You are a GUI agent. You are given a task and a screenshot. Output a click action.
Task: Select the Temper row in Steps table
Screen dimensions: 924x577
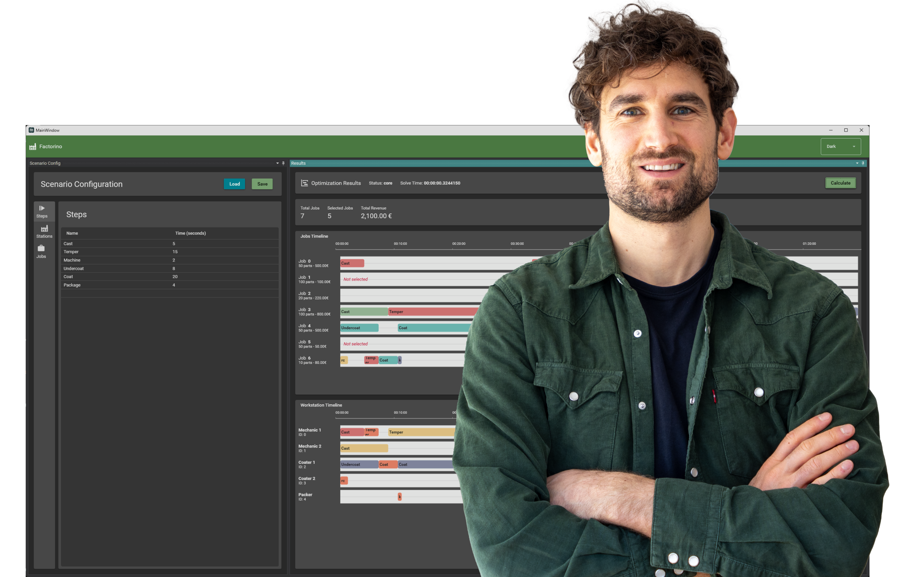(71, 252)
